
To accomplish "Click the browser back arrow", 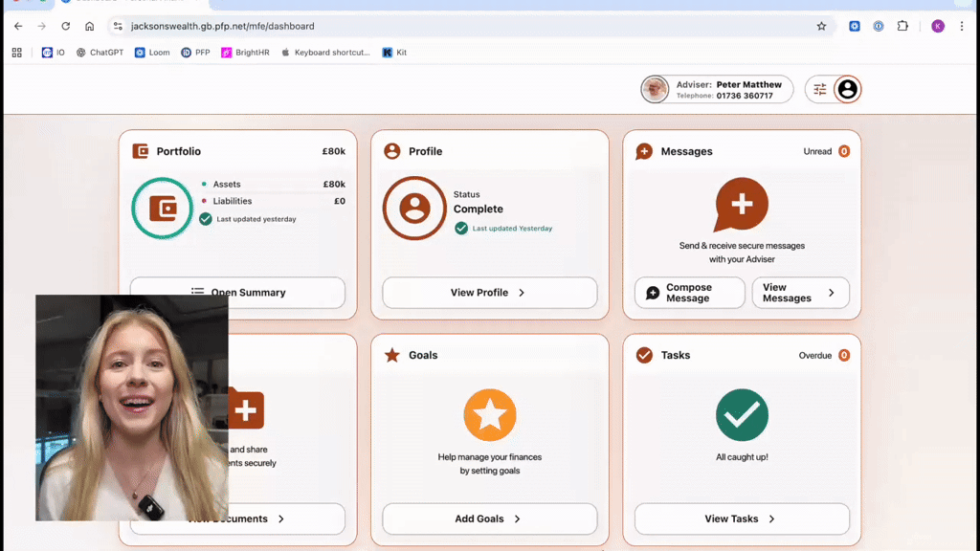I will tap(18, 26).
